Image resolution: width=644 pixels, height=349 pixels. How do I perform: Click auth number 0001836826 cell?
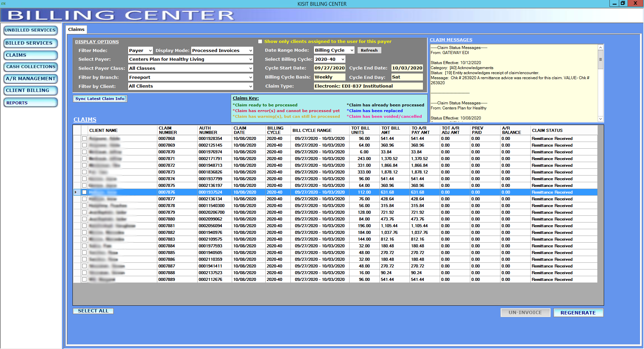[215, 172]
